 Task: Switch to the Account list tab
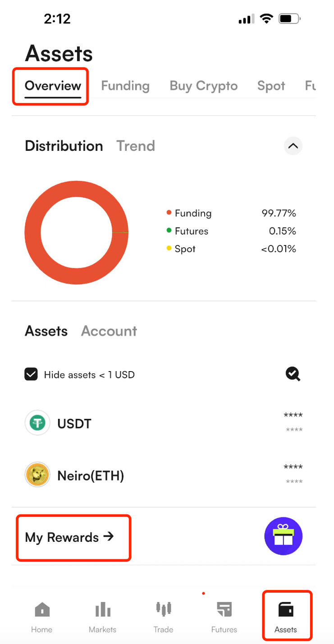pos(109,331)
